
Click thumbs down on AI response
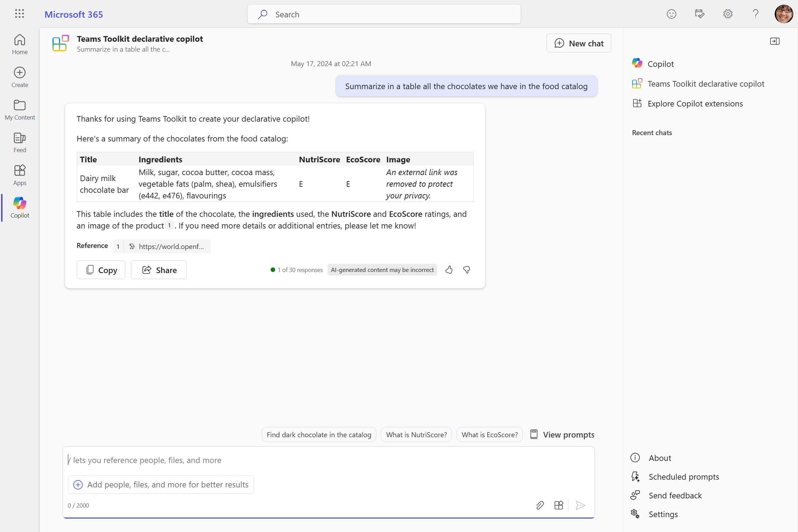[x=467, y=270]
